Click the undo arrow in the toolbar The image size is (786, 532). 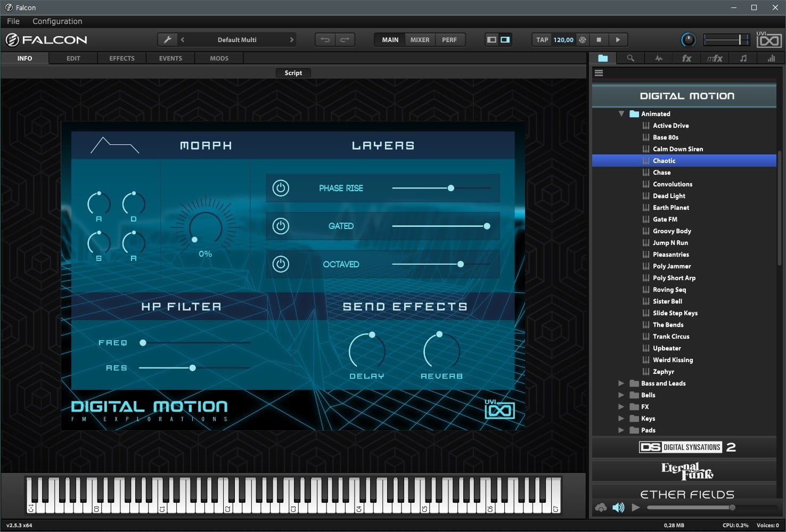click(x=326, y=39)
